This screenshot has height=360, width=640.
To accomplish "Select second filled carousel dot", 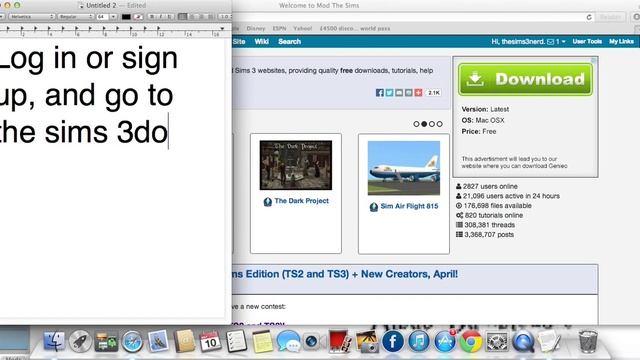I will (x=424, y=124).
